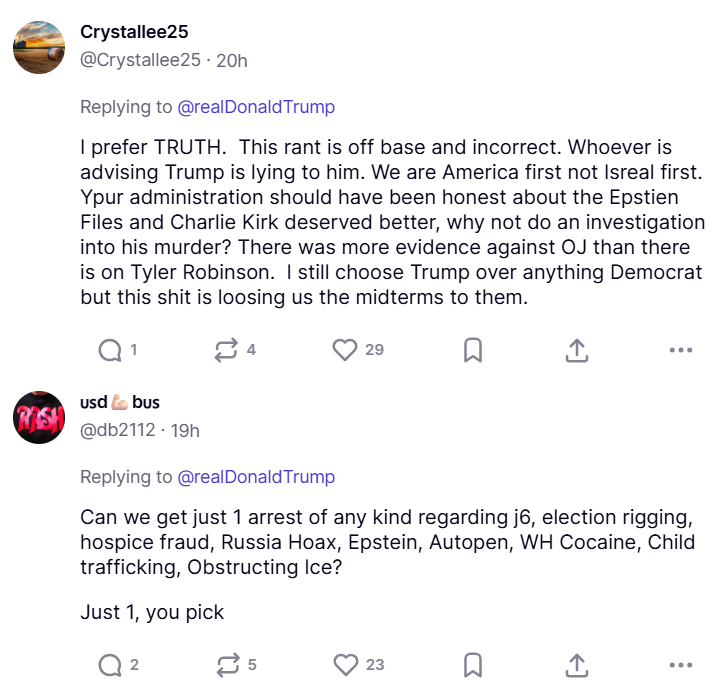Open more options for Crystallee25's post

680,350
